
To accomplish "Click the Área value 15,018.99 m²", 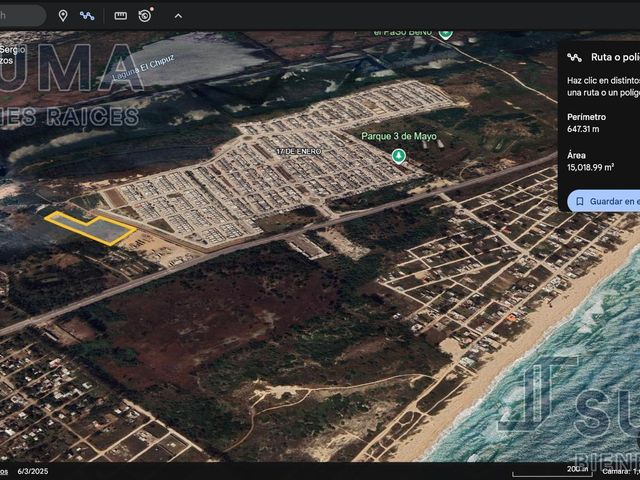I will pos(591,167).
